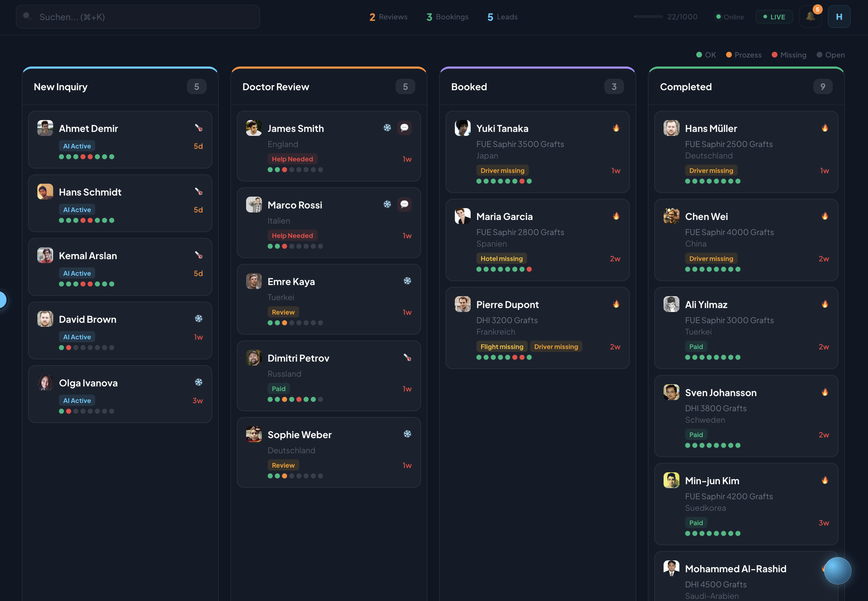Viewport: 868px width, 601px height.
Task: Click the blue floating assistant orb
Action: point(837,571)
